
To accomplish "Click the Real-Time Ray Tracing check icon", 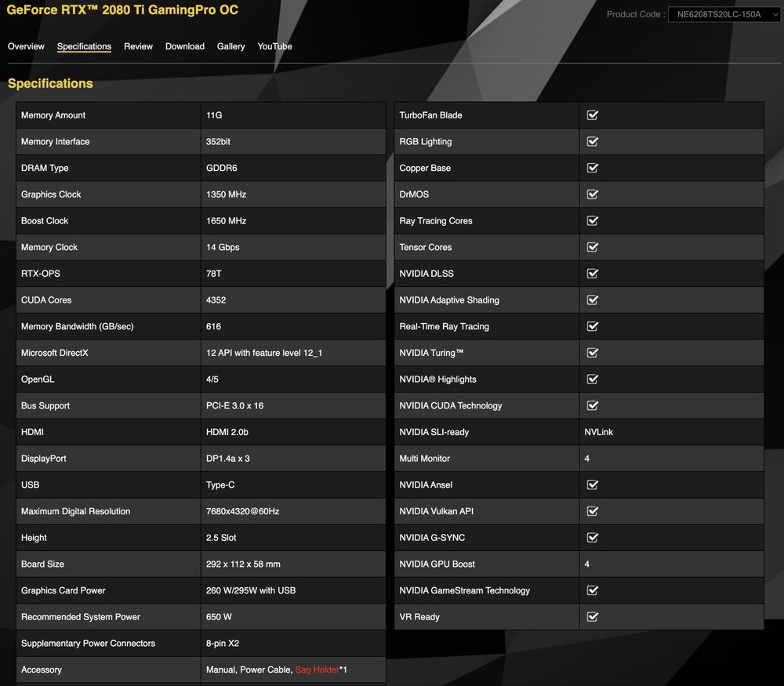I will (593, 326).
